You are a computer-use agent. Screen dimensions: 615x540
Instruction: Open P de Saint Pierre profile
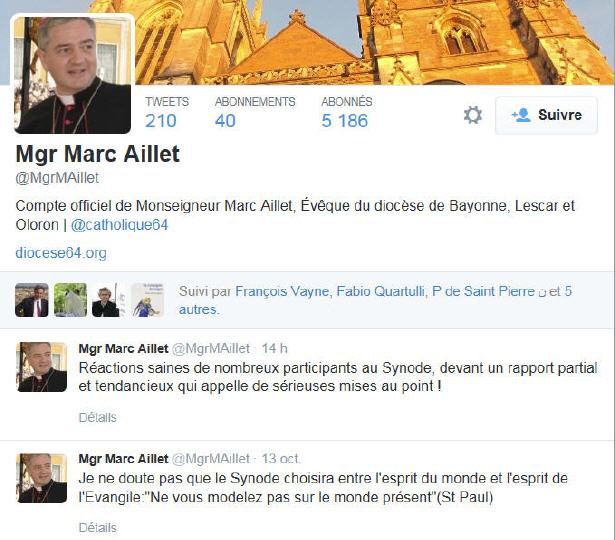pyautogui.click(x=483, y=291)
